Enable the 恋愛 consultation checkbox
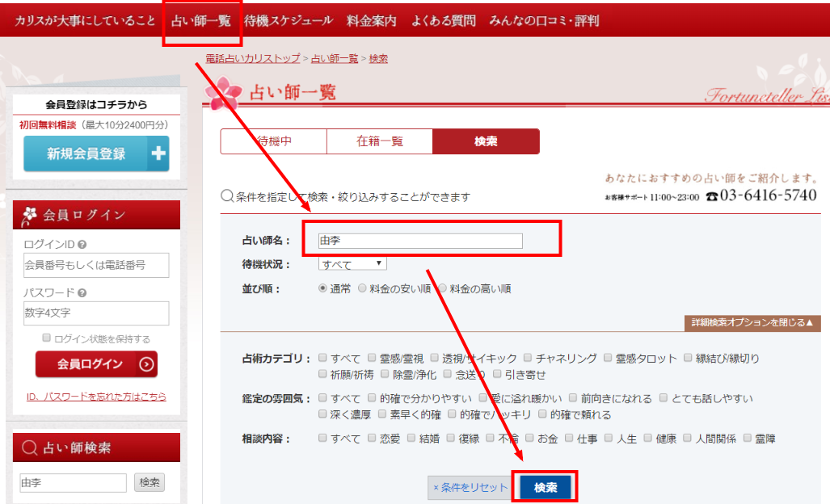830x504 pixels. 372,439
